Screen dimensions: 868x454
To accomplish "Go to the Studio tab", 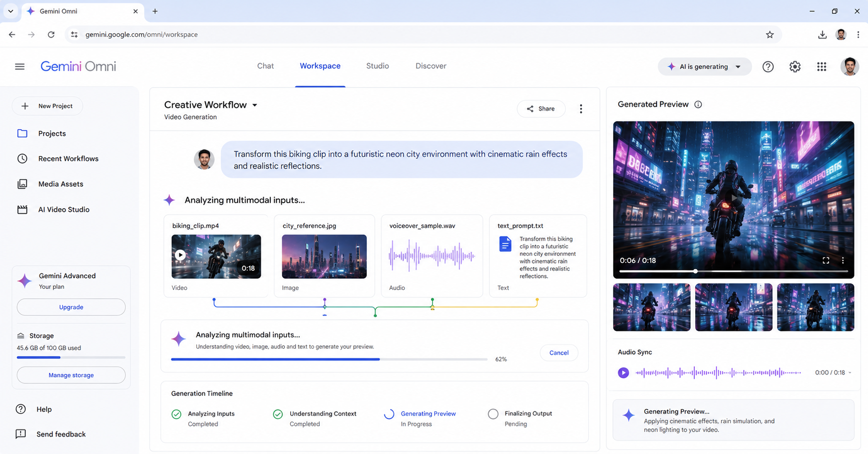I will click(x=377, y=66).
